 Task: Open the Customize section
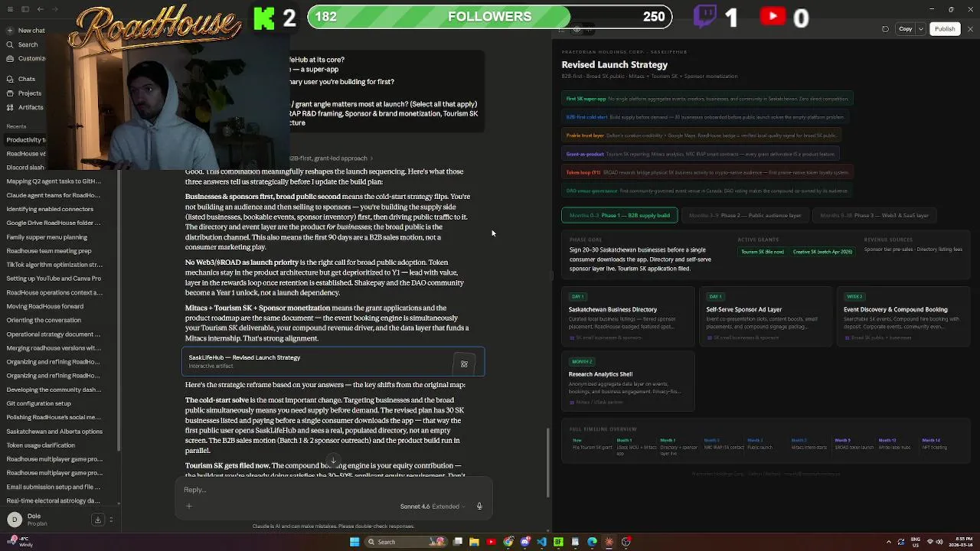(x=25, y=58)
